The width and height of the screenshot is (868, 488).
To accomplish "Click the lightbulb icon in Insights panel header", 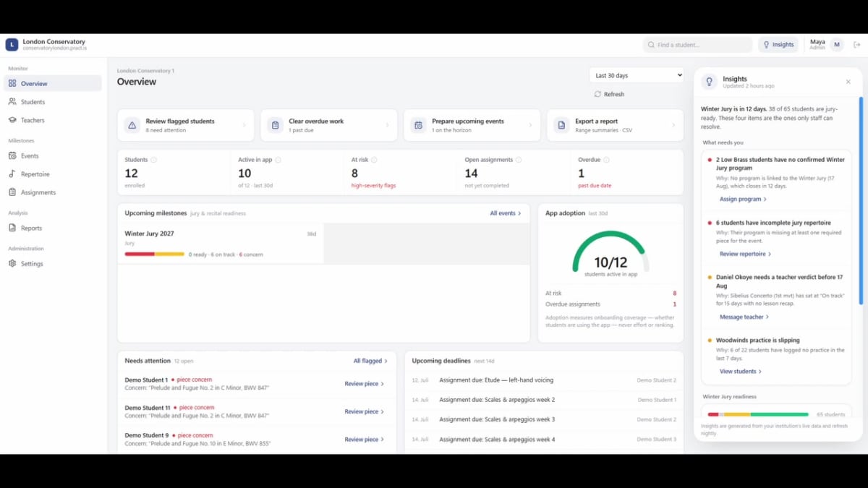I will pos(709,82).
